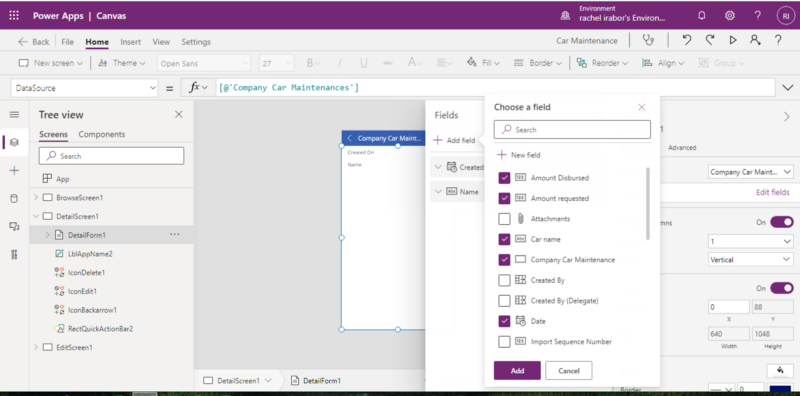Viewport: 800px width, 396px height.
Task: Uncheck the Amount Disbursed field
Action: click(504, 178)
